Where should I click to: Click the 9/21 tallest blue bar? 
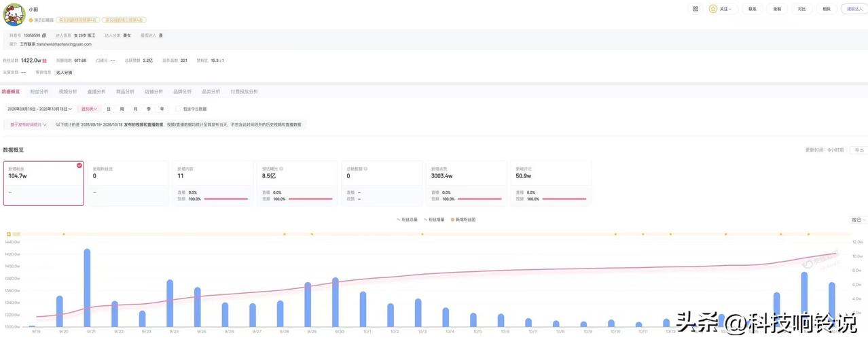[x=87, y=288]
